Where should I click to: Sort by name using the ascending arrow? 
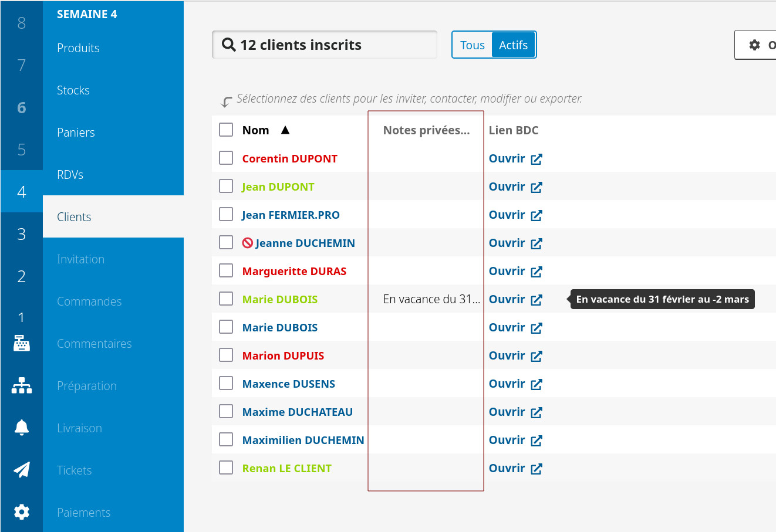(x=285, y=130)
